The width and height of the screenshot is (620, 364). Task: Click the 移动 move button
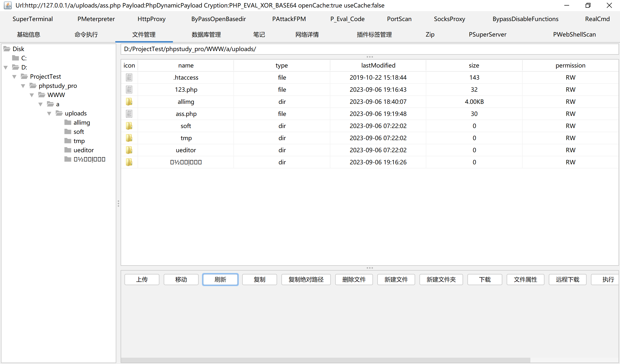click(181, 279)
